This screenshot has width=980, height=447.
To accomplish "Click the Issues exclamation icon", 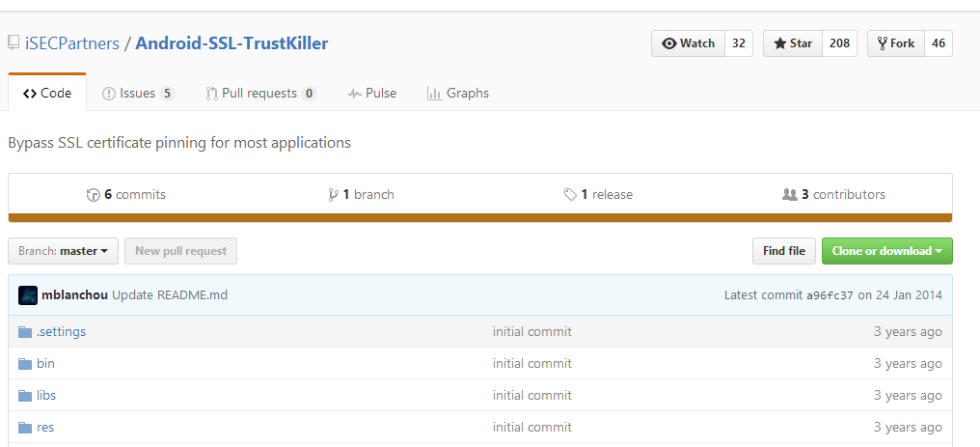I will 109,94.
